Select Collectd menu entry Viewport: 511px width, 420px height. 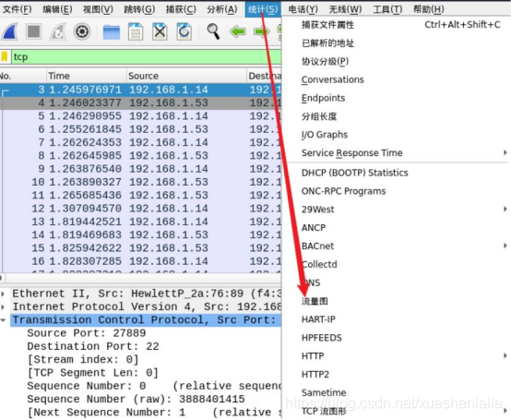pyautogui.click(x=396, y=264)
